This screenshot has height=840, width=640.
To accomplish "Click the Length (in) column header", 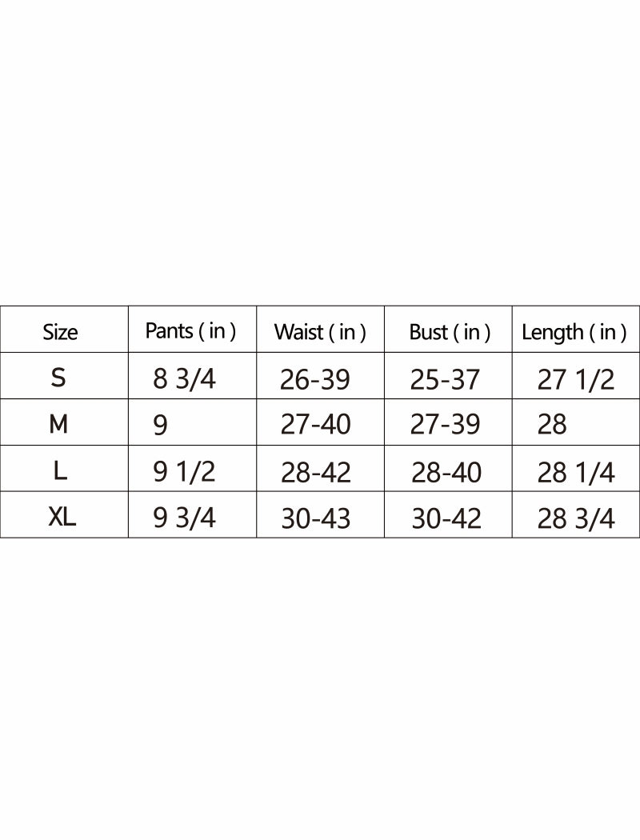I will coord(574,332).
